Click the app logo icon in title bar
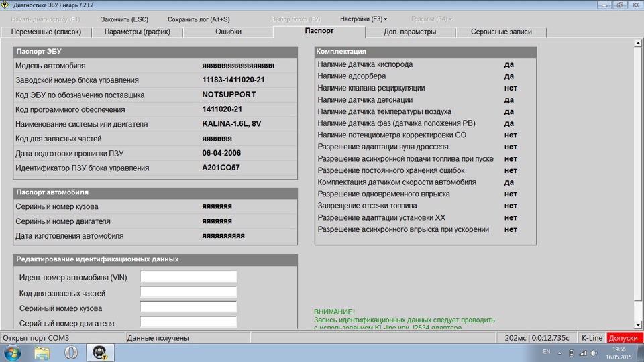 (x=5, y=5)
